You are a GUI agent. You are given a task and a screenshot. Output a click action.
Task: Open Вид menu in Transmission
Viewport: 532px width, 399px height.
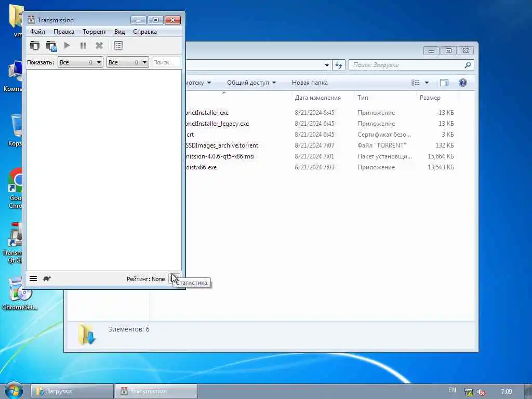[119, 32]
